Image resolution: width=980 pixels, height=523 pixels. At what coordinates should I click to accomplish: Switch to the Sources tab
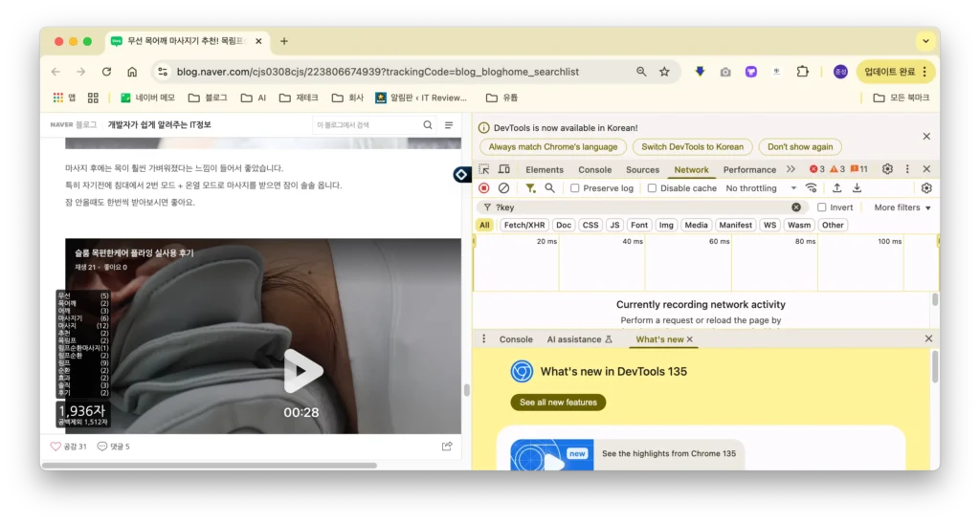click(642, 170)
